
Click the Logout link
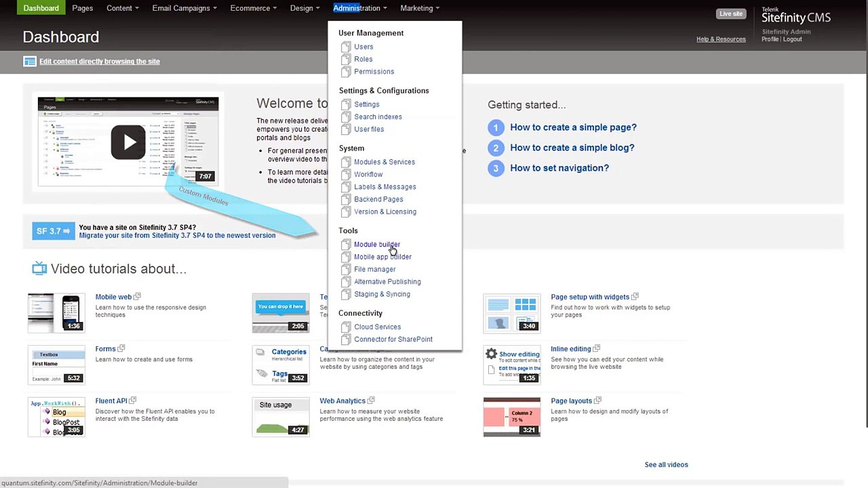[793, 39]
